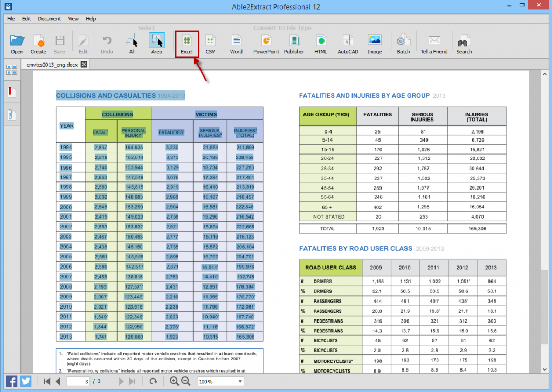Open the File menu
Screen dimensions: 552x392
click(11, 19)
